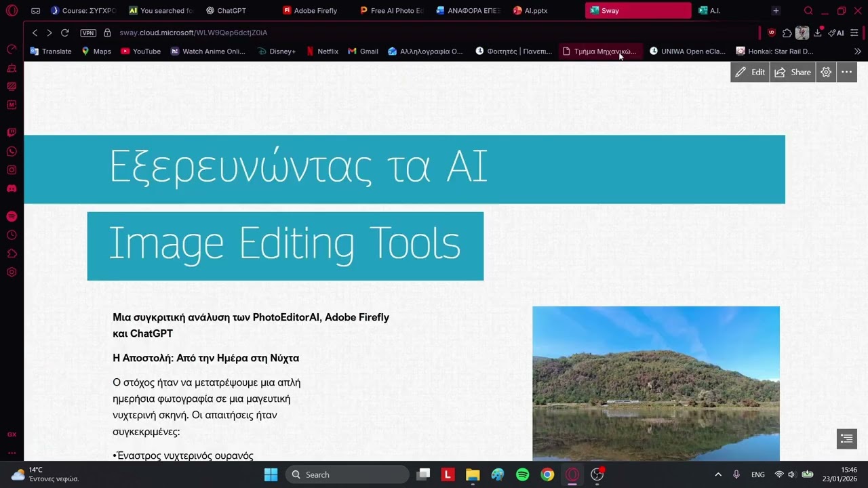Open the easy setup sliders icon
The height and width of the screenshot is (488, 868).
854,33
